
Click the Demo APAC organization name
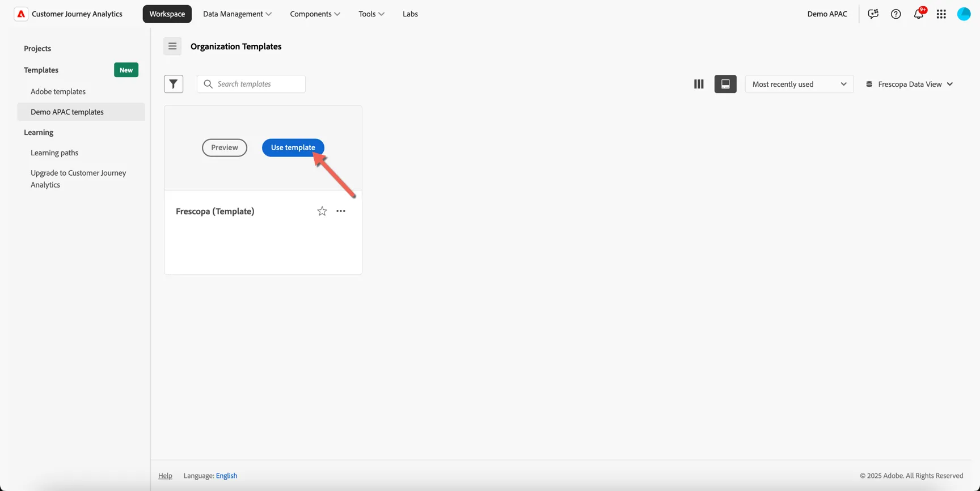[827, 14]
